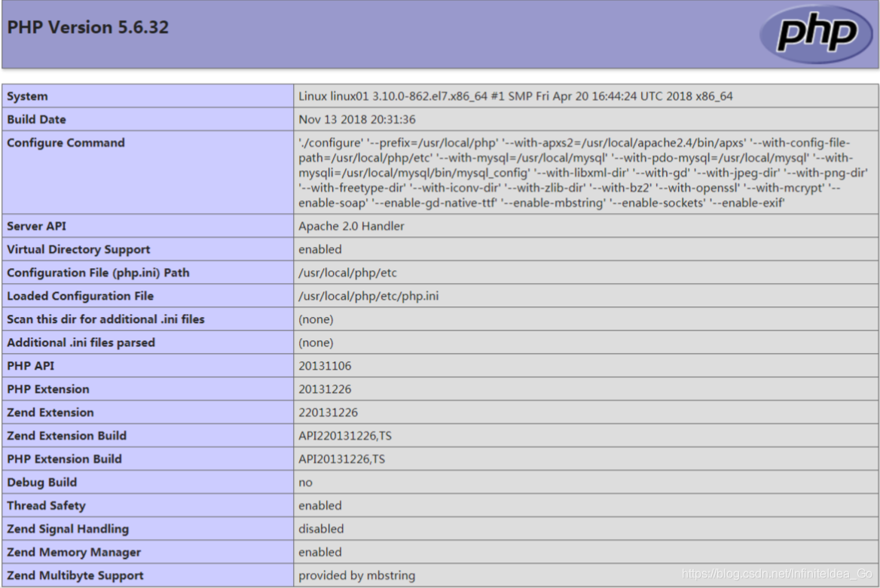The image size is (880, 588).
Task: Select the Nov 13 2018 20:31:36 value
Action: tap(357, 120)
